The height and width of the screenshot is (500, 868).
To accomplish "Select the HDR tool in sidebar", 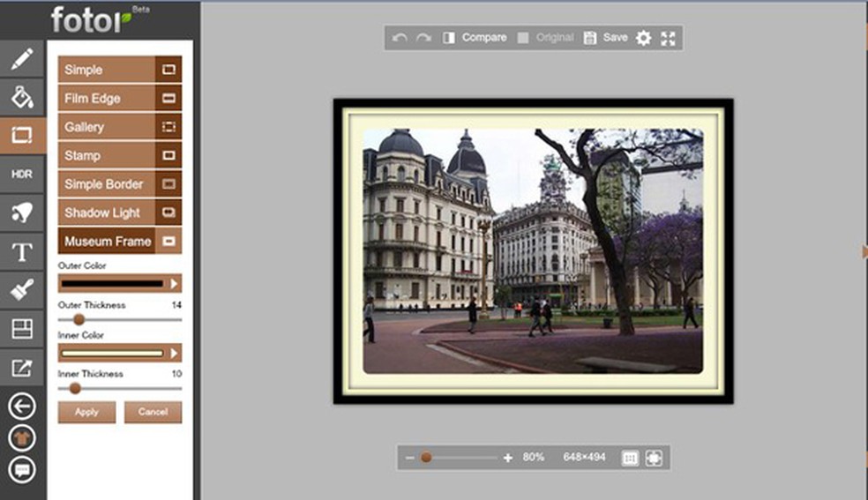I will point(22,174).
